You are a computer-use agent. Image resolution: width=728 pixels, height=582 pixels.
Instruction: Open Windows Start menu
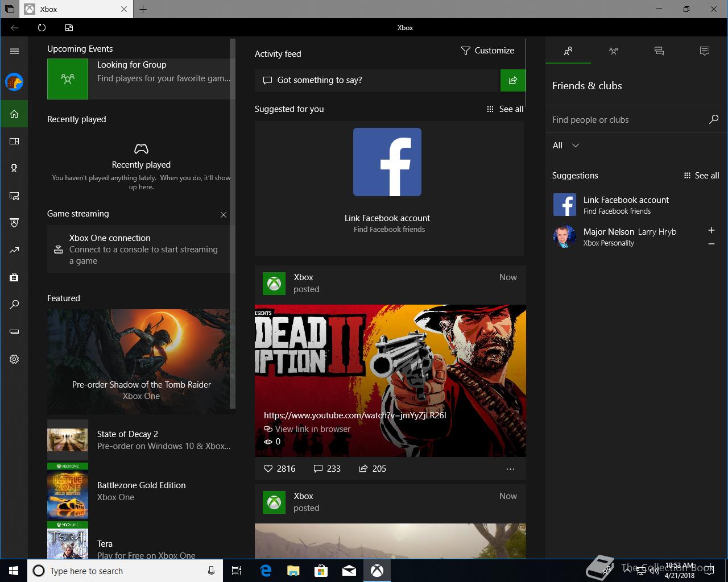tap(14, 571)
